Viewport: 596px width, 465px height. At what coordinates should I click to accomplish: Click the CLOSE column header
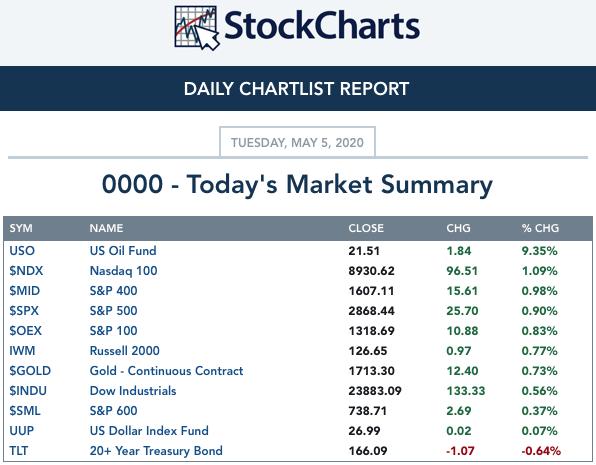point(366,228)
